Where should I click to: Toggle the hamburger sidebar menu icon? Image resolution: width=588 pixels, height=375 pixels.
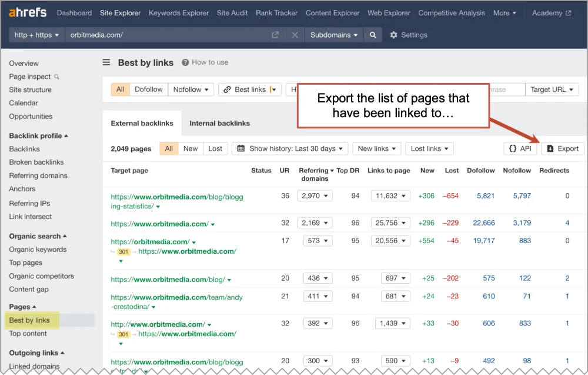tap(106, 62)
